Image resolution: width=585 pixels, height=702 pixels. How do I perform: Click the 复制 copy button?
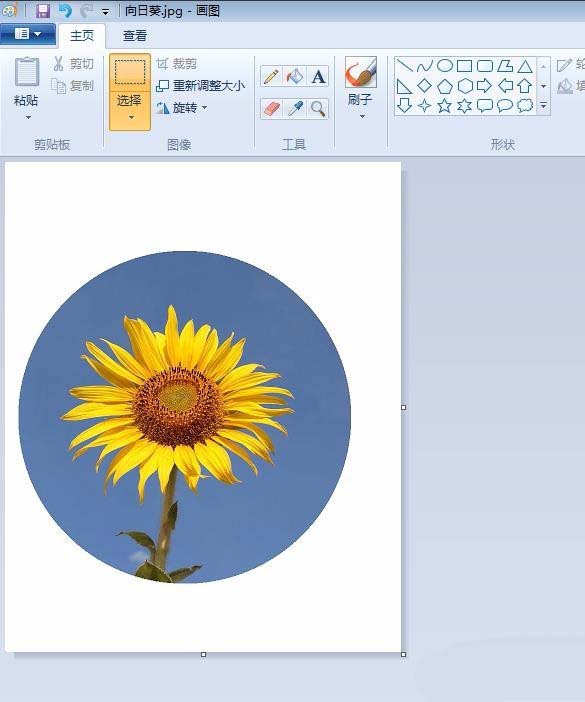point(73,86)
